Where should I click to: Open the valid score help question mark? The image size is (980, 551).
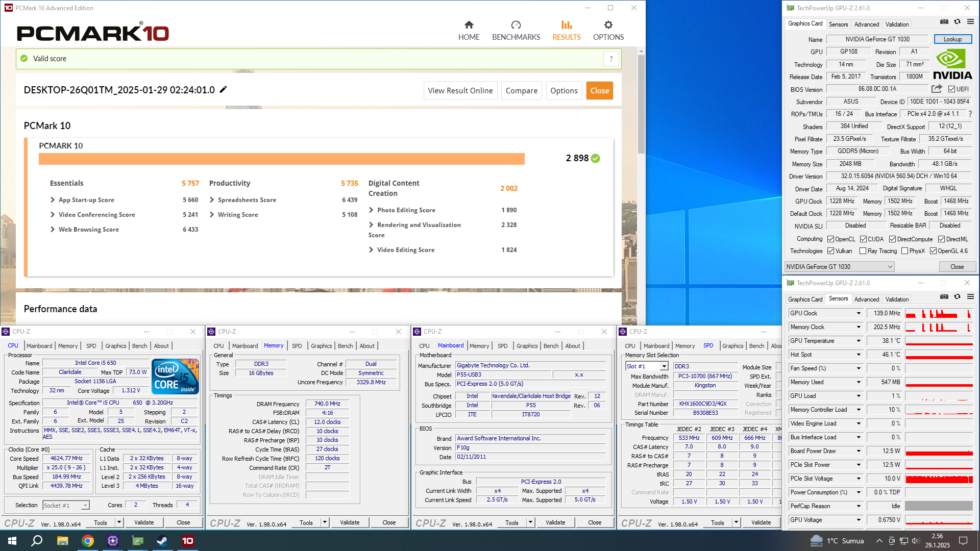coord(611,59)
